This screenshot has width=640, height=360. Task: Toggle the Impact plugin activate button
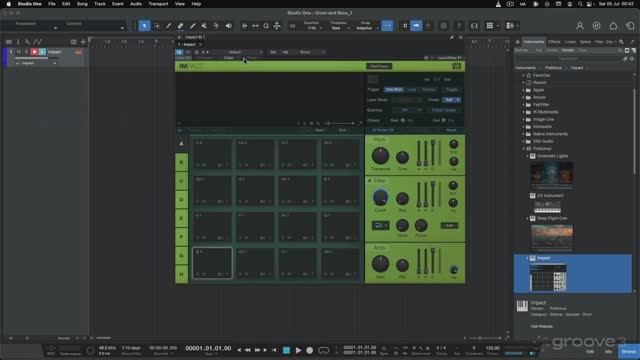(x=180, y=52)
